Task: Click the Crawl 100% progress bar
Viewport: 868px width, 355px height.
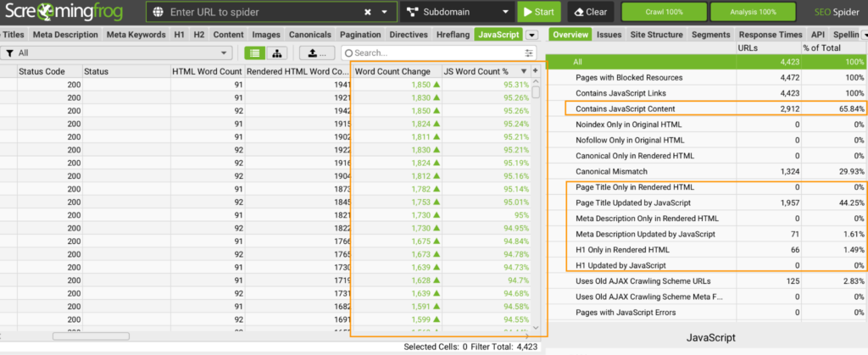Action: coord(664,12)
